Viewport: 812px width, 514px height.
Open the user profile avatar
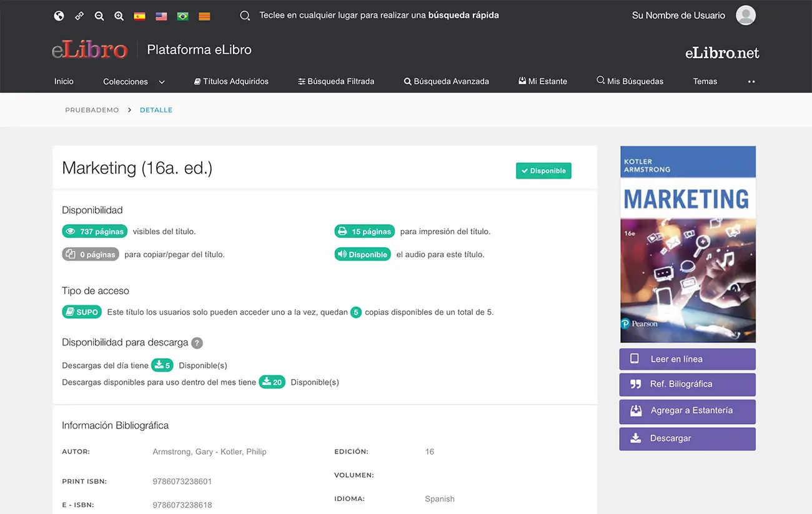745,16
